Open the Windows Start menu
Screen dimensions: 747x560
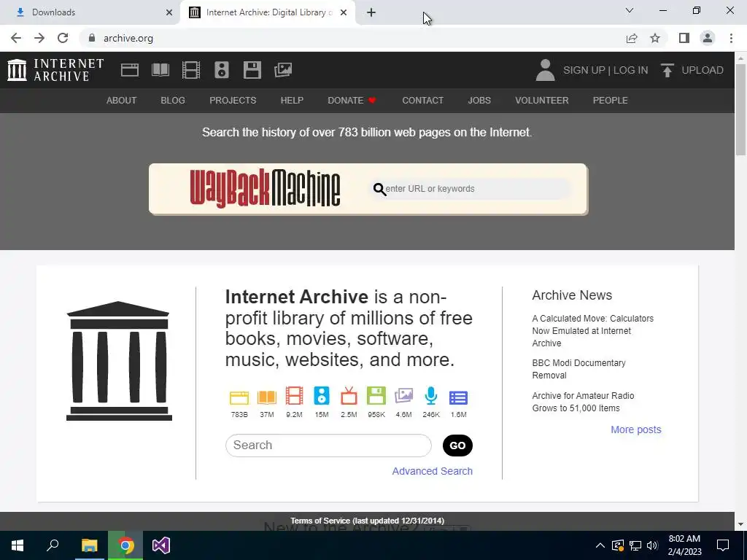pyautogui.click(x=18, y=545)
